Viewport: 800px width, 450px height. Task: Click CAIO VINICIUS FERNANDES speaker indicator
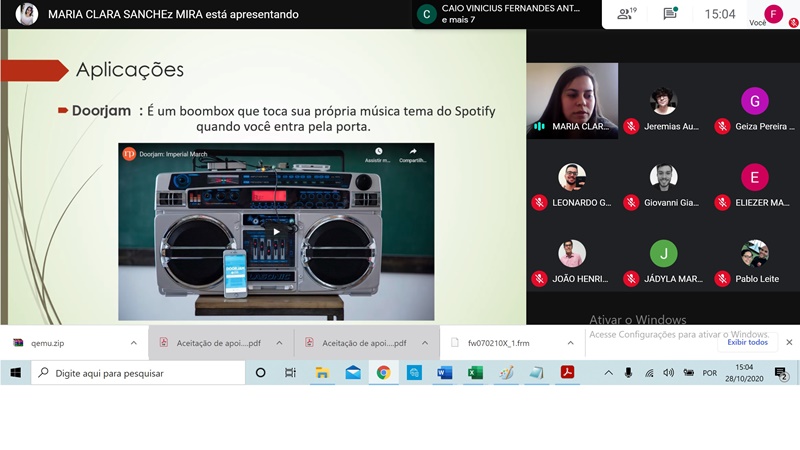pos(506,14)
